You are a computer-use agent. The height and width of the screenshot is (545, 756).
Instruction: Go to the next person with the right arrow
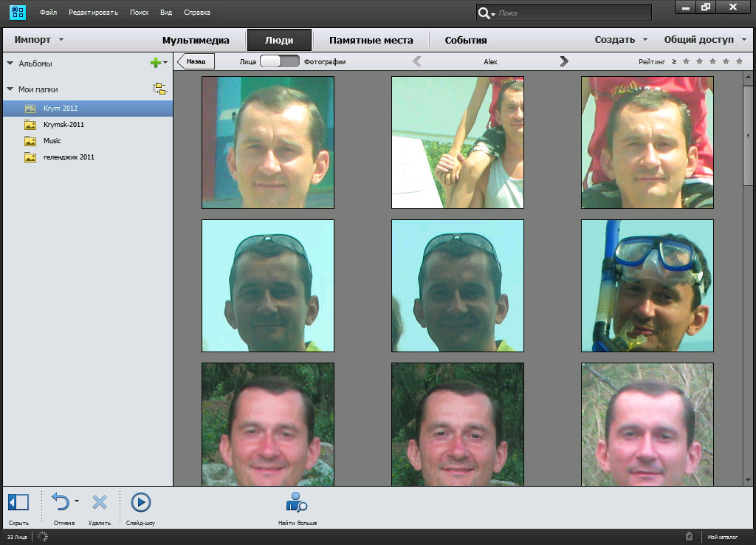coord(565,62)
